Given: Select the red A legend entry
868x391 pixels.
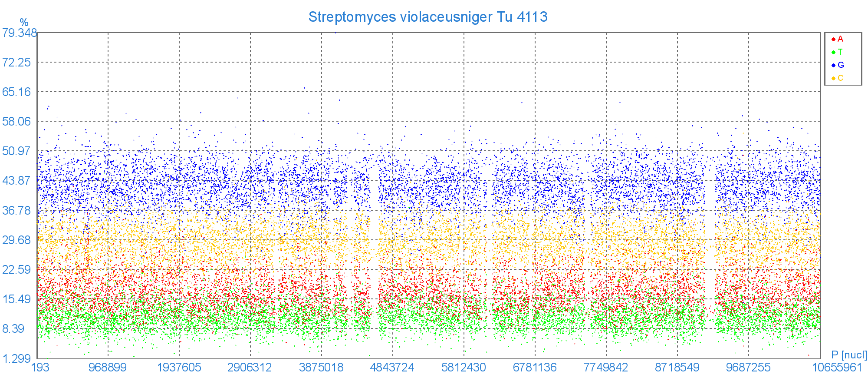Looking at the screenshot, I should click(x=837, y=39).
